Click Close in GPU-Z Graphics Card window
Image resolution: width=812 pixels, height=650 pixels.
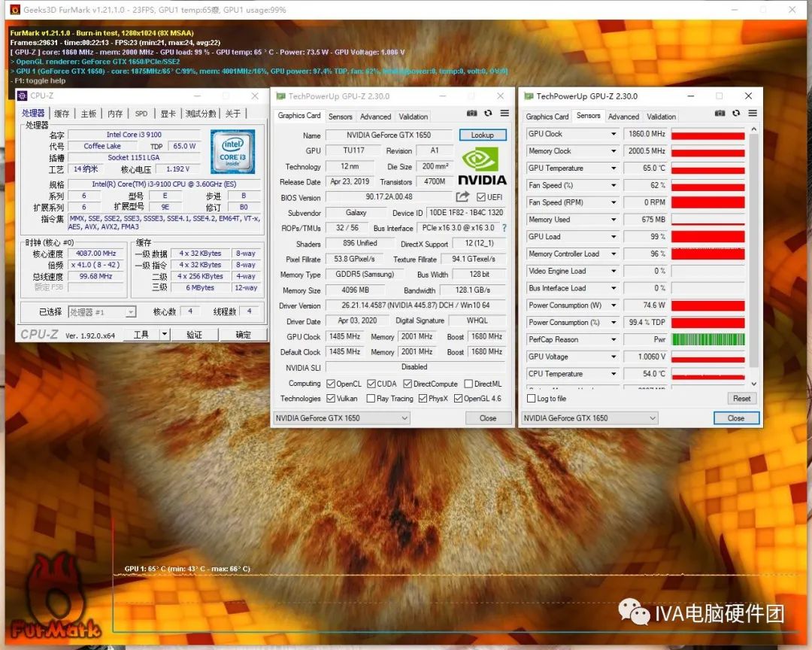[x=488, y=418]
